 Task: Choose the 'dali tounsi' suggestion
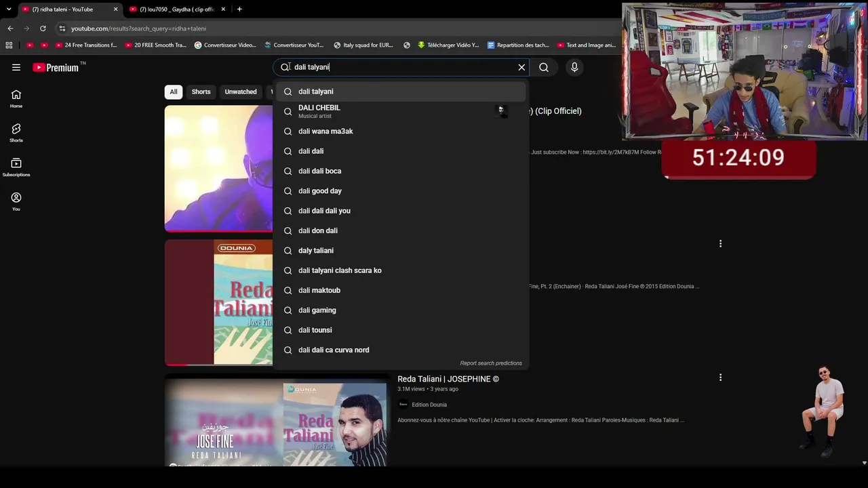tap(401, 330)
